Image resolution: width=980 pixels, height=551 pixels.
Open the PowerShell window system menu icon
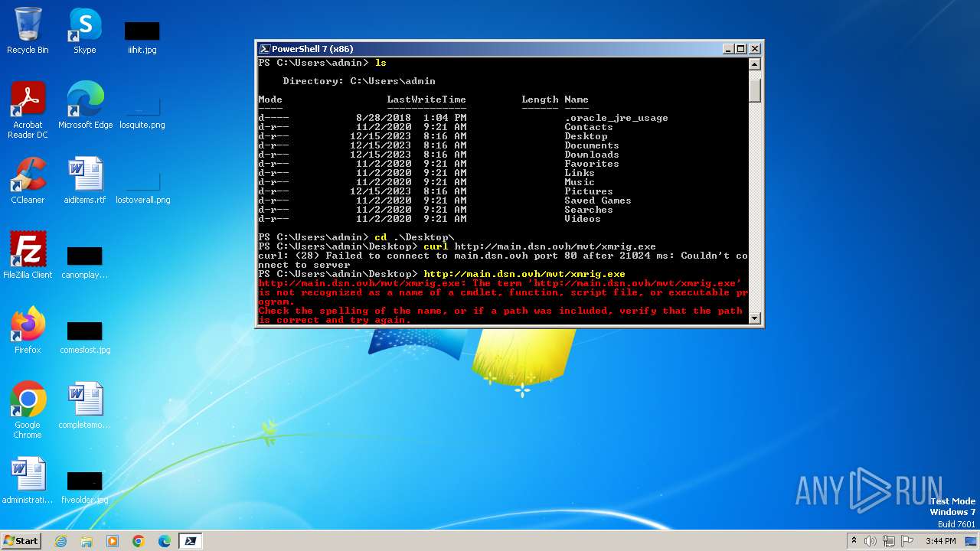(265, 49)
